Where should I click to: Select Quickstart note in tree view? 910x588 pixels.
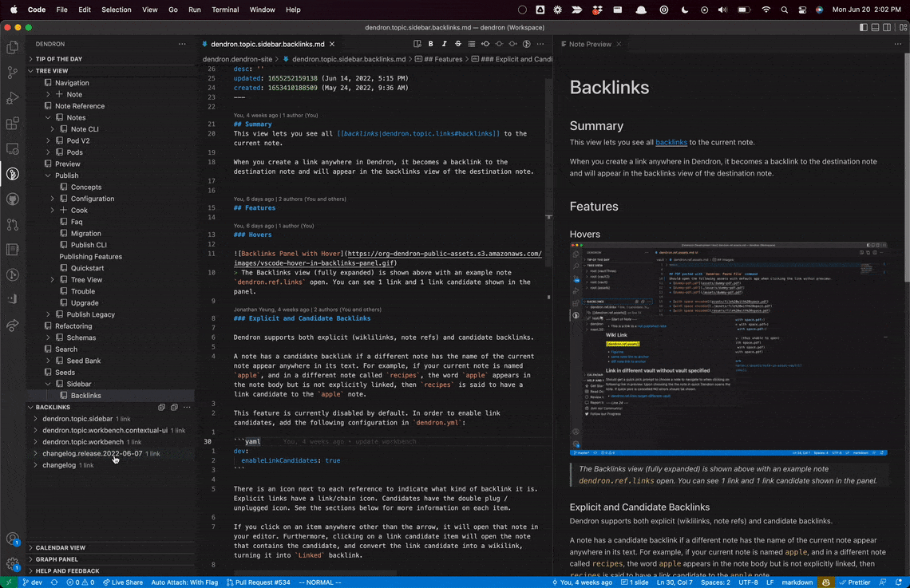point(87,268)
